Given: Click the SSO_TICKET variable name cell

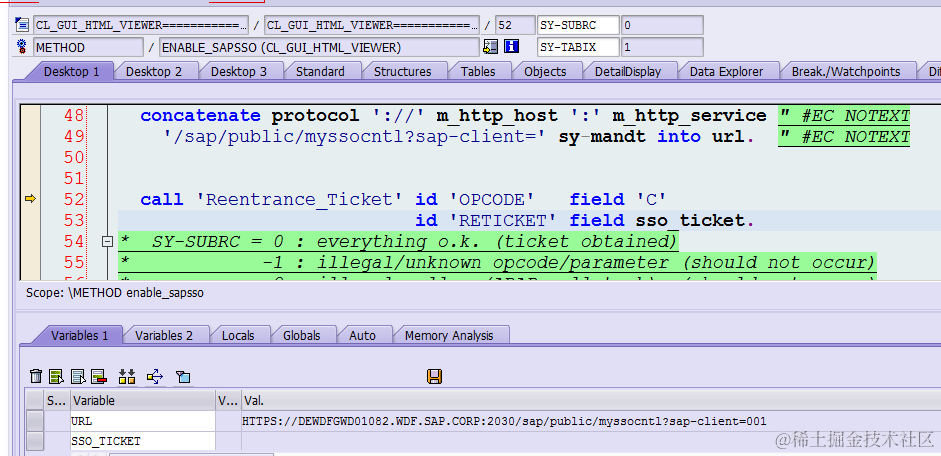Looking at the screenshot, I should coord(143,441).
